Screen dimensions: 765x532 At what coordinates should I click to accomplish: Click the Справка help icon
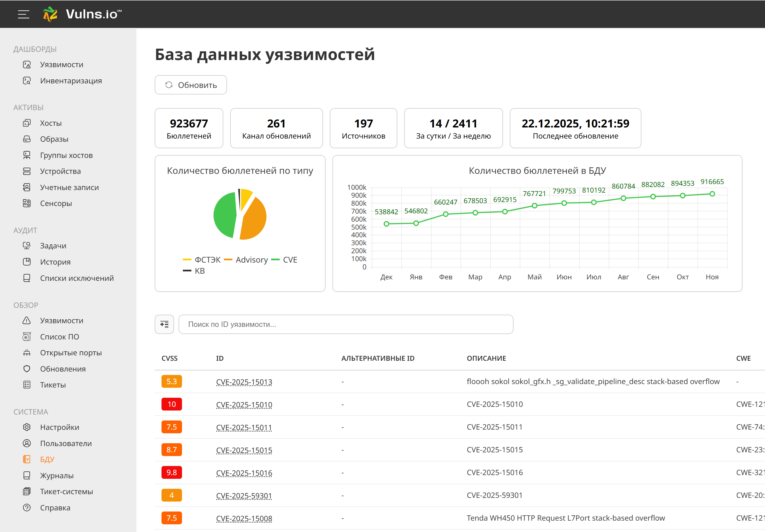click(27, 508)
